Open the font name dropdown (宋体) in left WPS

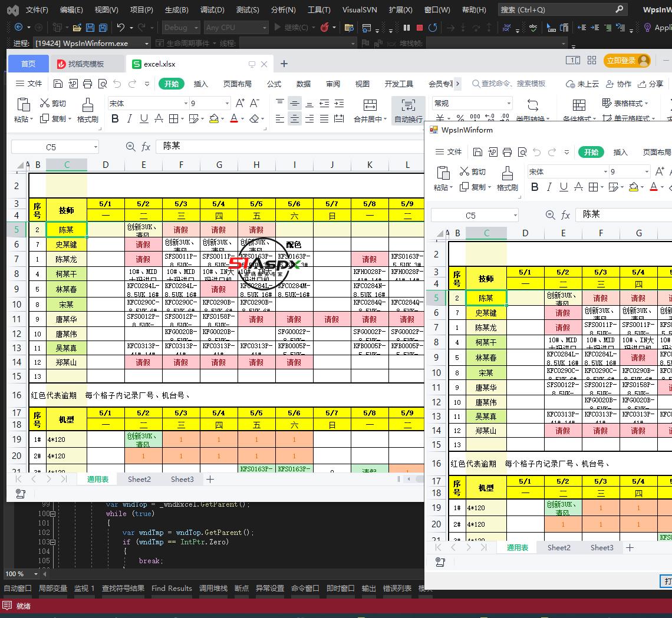point(186,104)
